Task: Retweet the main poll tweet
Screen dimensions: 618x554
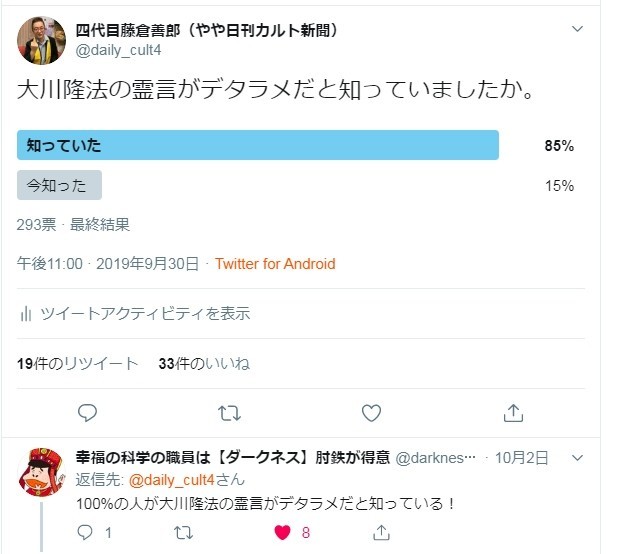Action: pos(229,412)
